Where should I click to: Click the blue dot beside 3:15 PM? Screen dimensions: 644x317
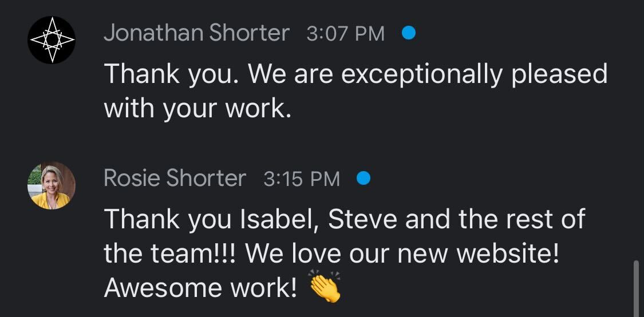click(x=363, y=179)
